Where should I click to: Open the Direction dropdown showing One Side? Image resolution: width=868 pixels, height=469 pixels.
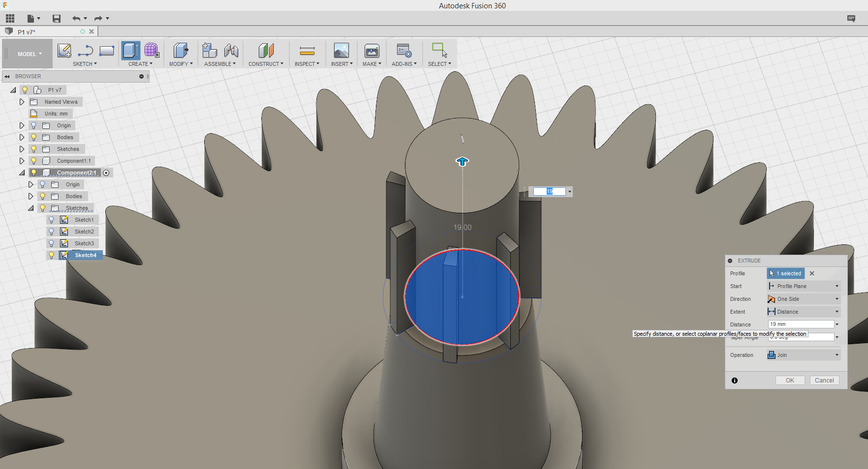(x=803, y=299)
